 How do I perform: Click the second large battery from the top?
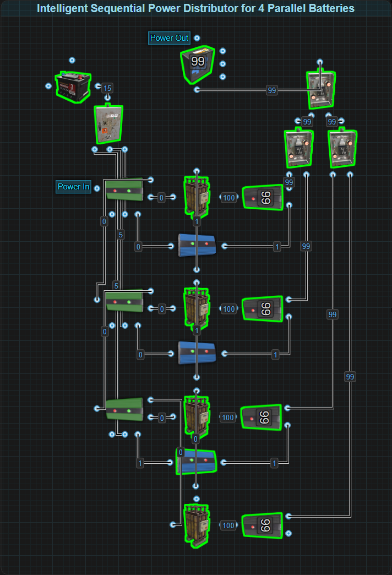[x=197, y=309]
